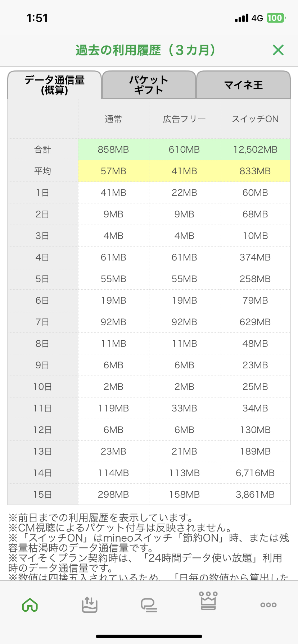This screenshot has height=644, width=298.
Task: Select the 14日 row label
Action: point(42,473)
